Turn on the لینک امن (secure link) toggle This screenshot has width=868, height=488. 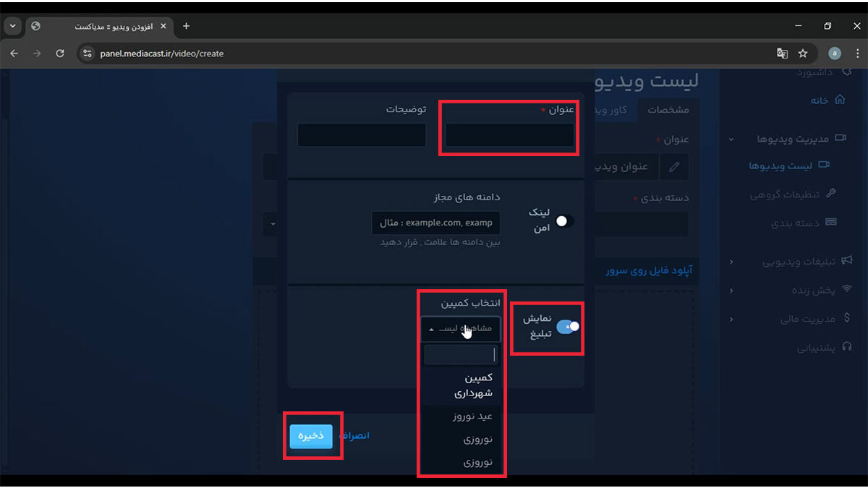point(564,221)
